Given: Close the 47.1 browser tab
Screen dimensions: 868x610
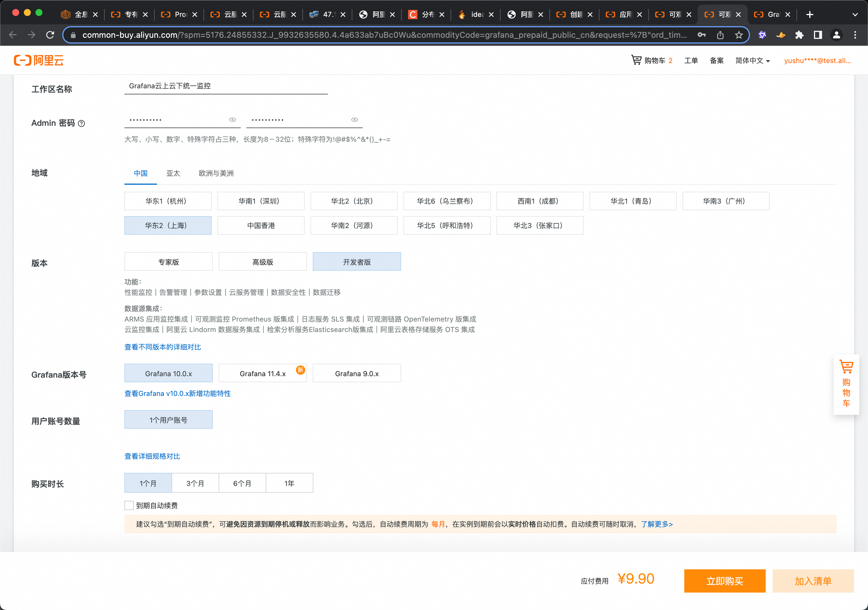Looking at the screenshot, I should [x=342, y=14].
